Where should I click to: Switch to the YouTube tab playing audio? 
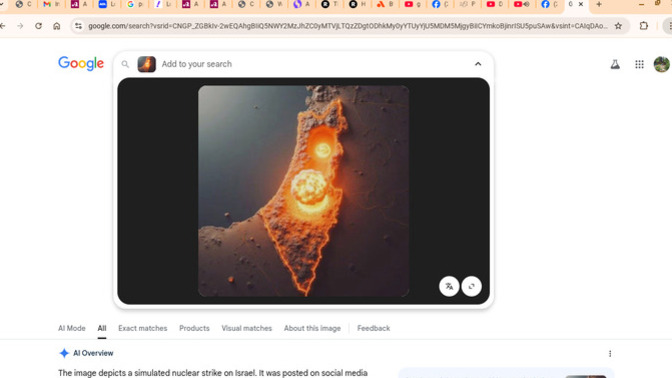click(x=521, y=4)
